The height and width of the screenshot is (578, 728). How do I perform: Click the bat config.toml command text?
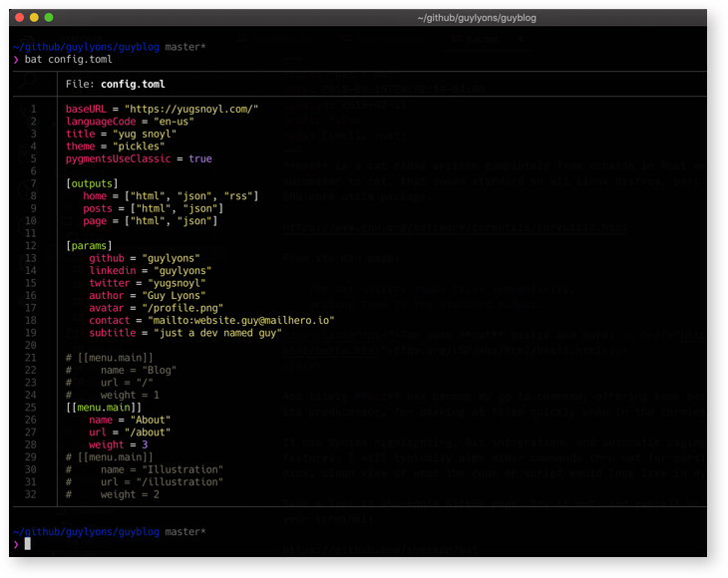tap(68, 60)
